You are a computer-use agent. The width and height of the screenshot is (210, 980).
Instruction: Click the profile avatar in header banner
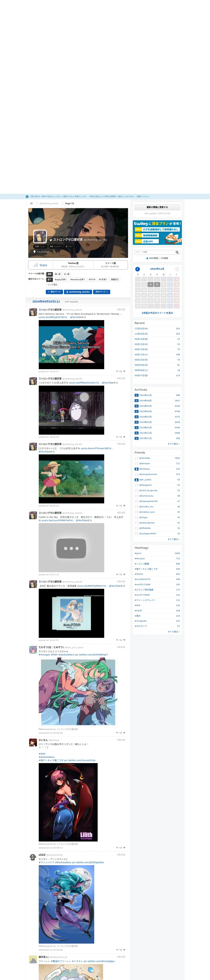40,237
